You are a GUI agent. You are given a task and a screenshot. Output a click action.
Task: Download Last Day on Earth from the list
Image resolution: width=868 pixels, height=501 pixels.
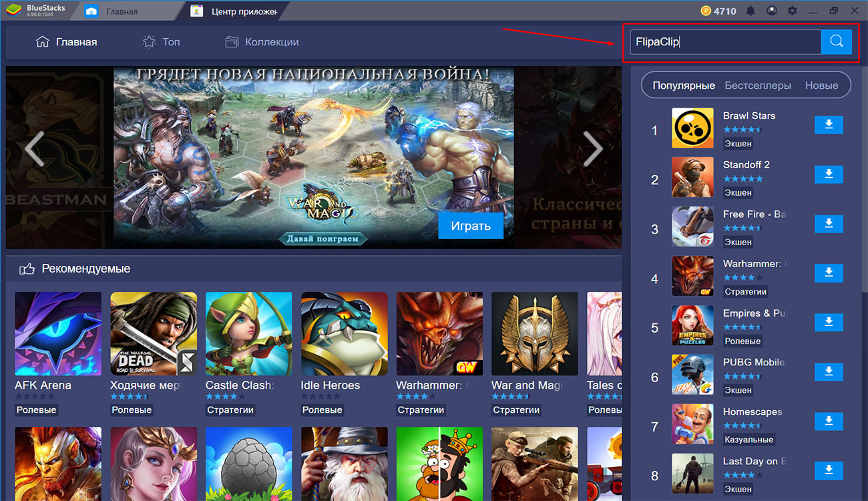829,471
